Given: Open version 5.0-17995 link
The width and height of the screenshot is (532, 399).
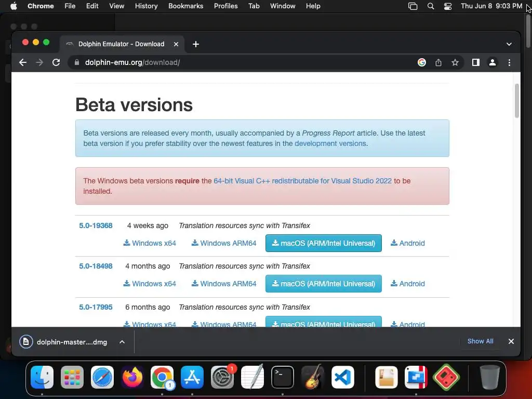Looking at the screenshot, I should click(96, 307).
